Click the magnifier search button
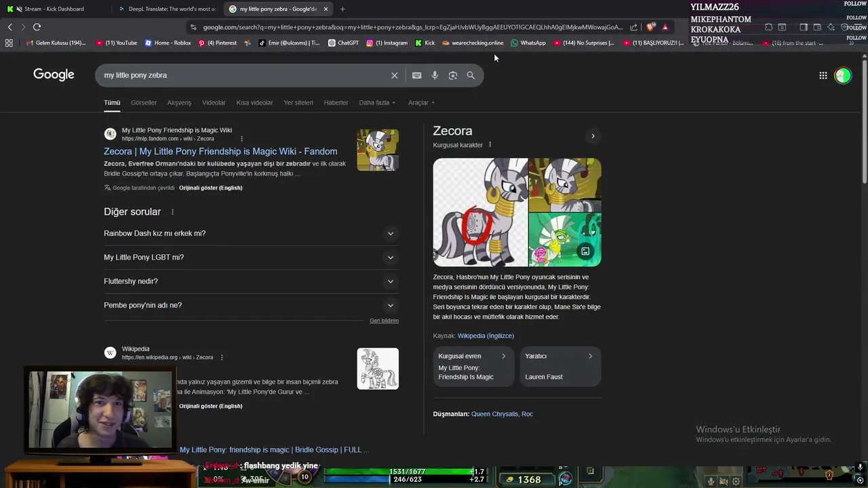The image size is (868, 488). [471, 75]
